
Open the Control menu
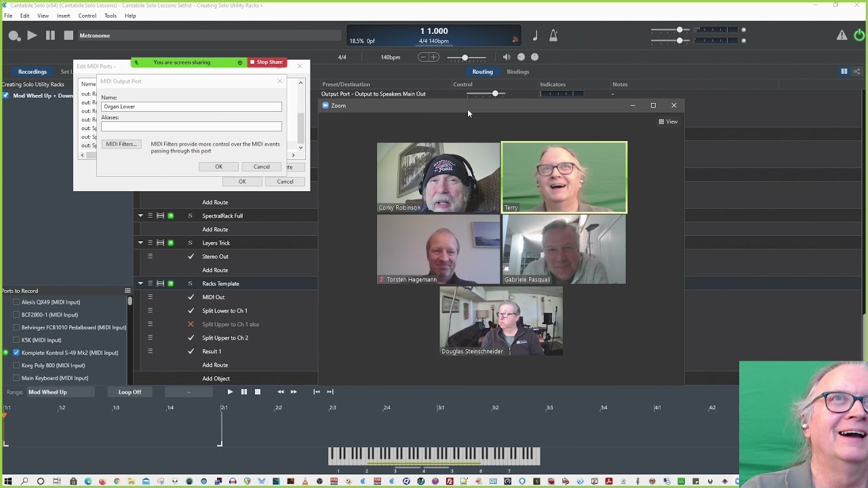tap(87, 16)
